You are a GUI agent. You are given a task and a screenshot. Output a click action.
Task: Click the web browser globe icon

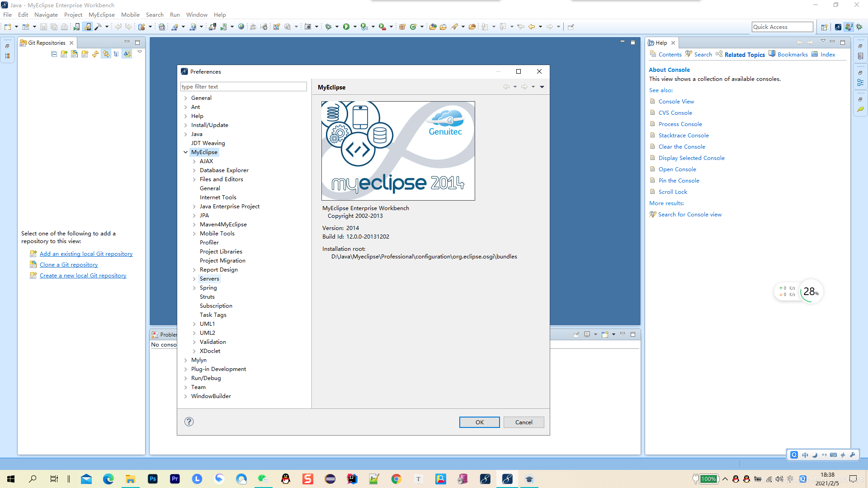(x=241, y=27)
